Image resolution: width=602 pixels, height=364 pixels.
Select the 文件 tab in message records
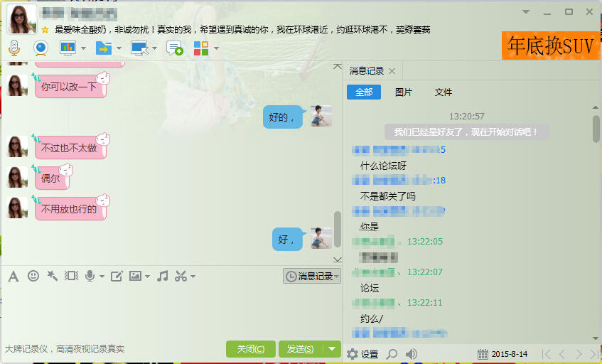coord(444,92)
